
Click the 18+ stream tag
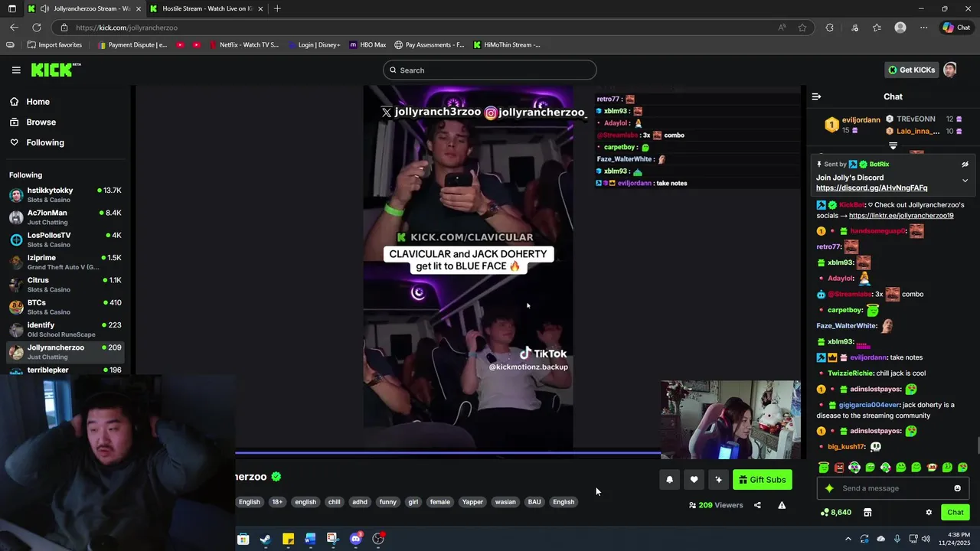click(x=277, y=502)
